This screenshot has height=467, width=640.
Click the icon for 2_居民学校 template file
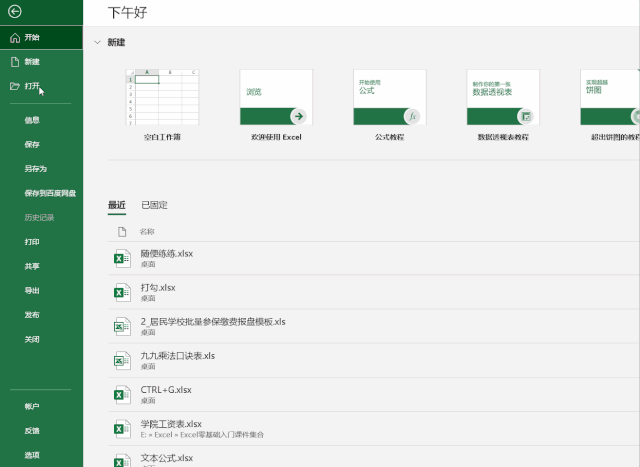coord(122,327)
